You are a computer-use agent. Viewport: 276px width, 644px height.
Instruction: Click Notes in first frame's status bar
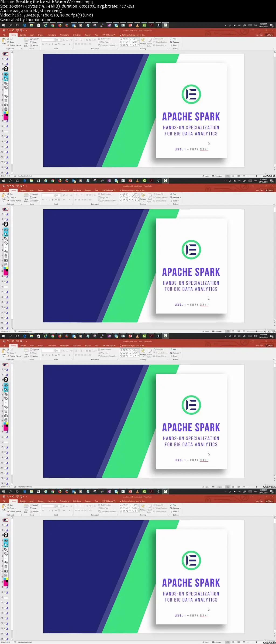(206, 176)
